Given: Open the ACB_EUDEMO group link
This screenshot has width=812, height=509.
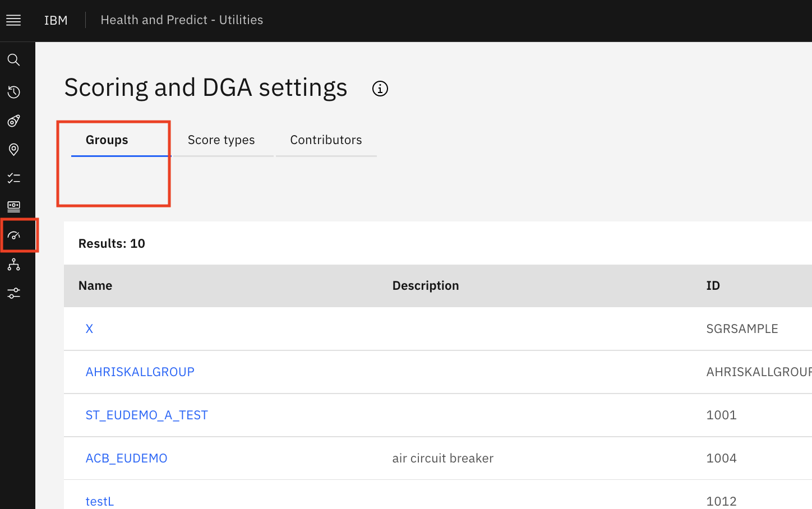Looking at the screenshot, I should point(127,459).
